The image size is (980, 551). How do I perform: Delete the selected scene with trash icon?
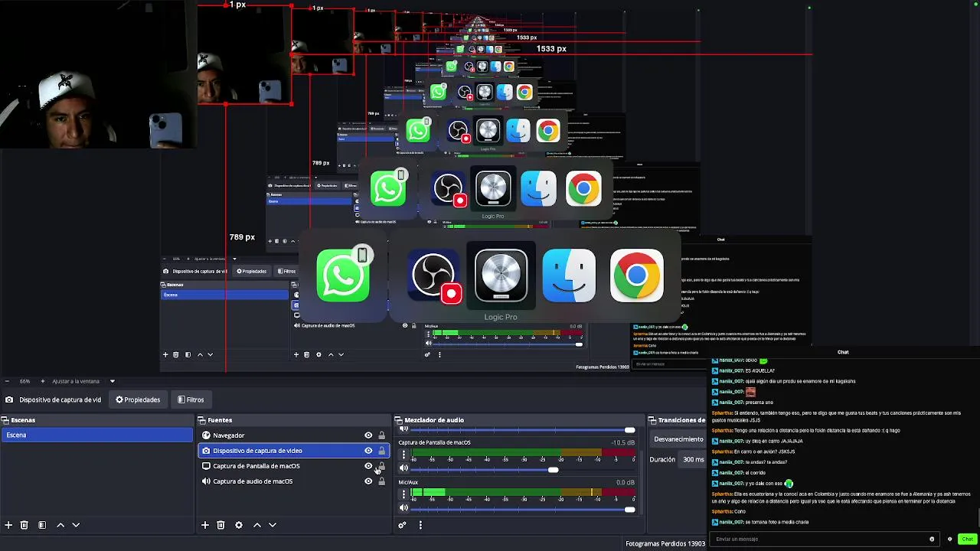coord(24,525)
